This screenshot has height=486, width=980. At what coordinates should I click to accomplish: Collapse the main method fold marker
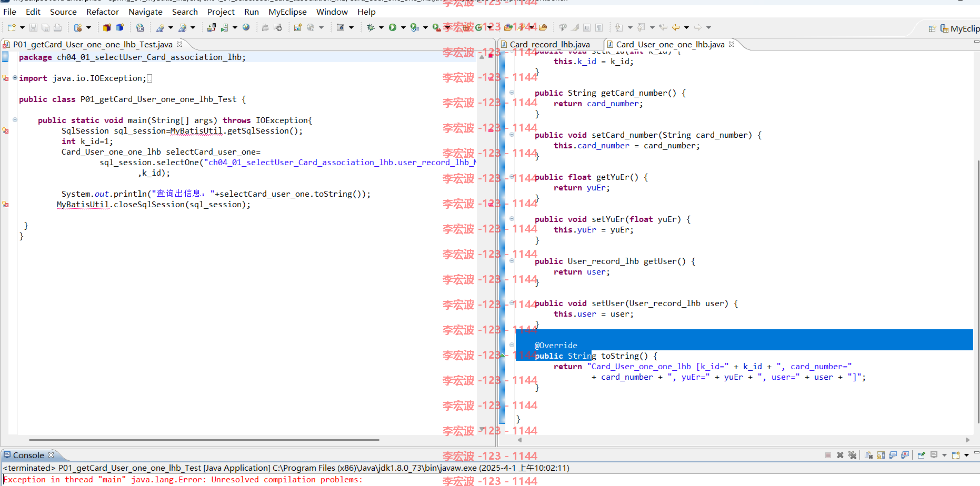15,120
